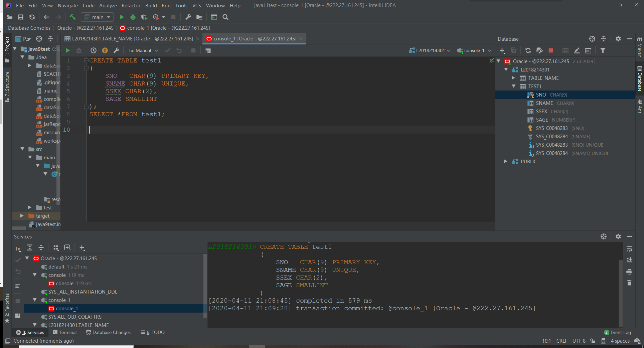Click 4 spaces indent setting
The height and width of the screenshot is (348, 644).
620,341
